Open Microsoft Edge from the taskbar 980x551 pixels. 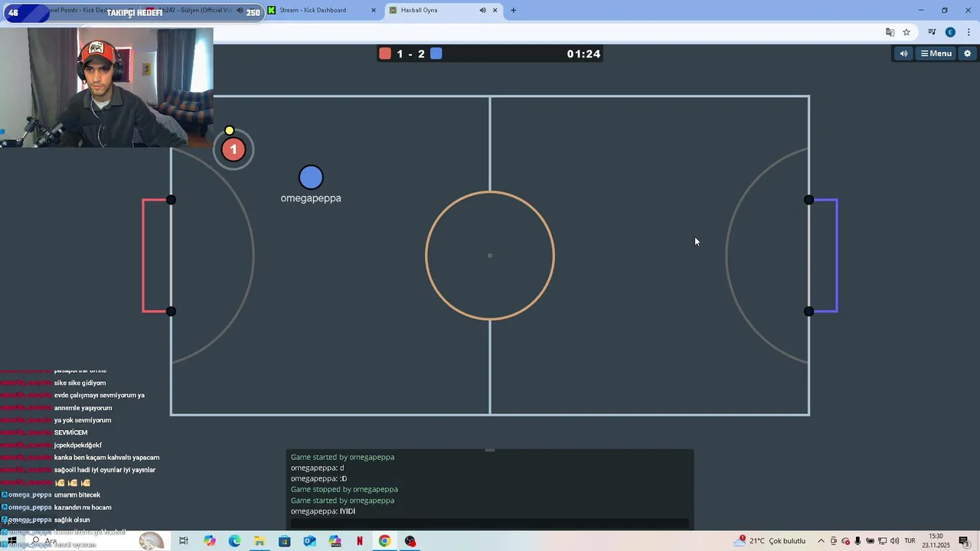[x=234, y=541]
